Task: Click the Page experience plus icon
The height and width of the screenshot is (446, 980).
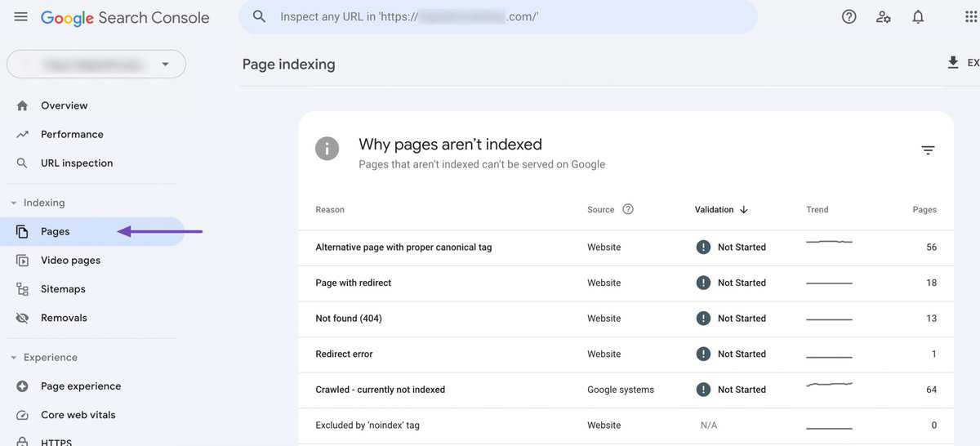Action: coord(22,386)
